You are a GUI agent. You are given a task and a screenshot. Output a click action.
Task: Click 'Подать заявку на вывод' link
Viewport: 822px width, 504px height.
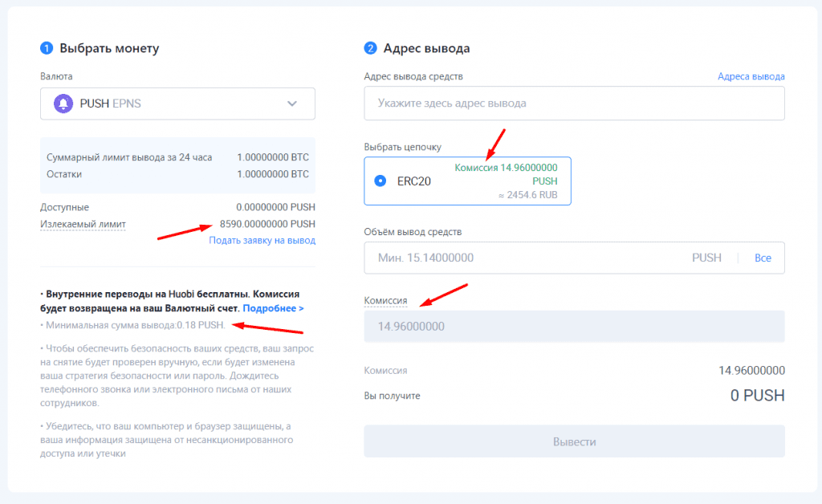(262, 241)
